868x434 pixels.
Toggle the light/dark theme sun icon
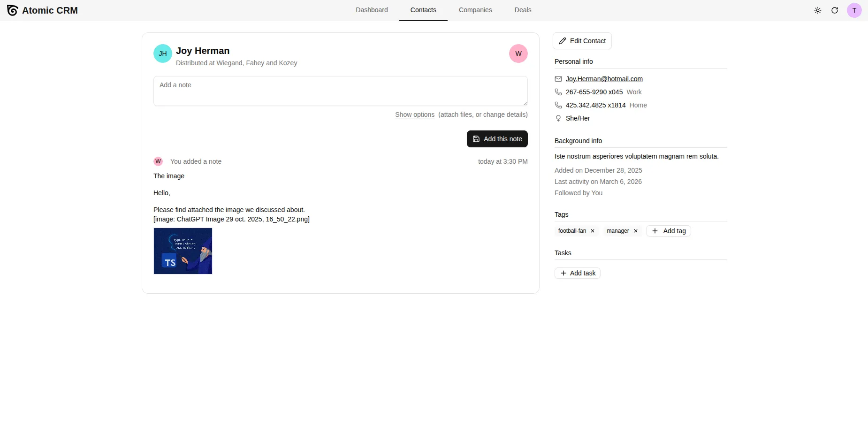pos(818,10)
